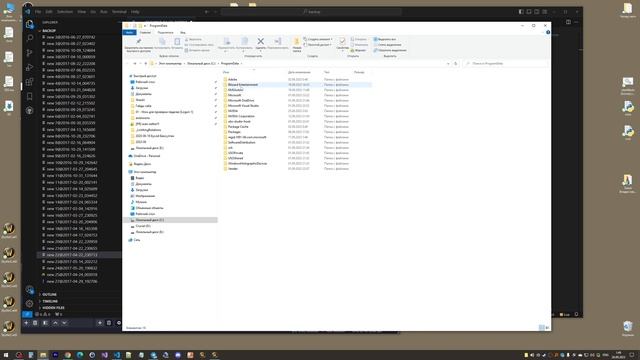Open the Terminal menu in VS Code
This screenshot has height=360, width=640.
click(119, 12)
